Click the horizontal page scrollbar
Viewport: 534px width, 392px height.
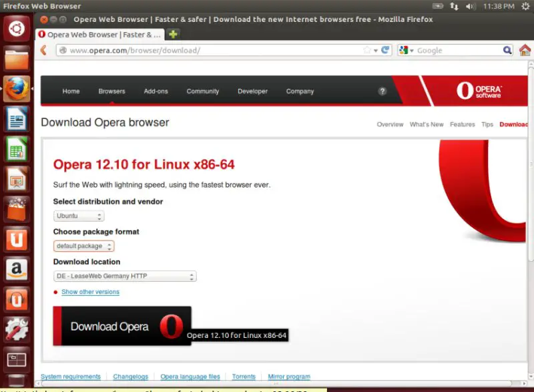(276, 383)
